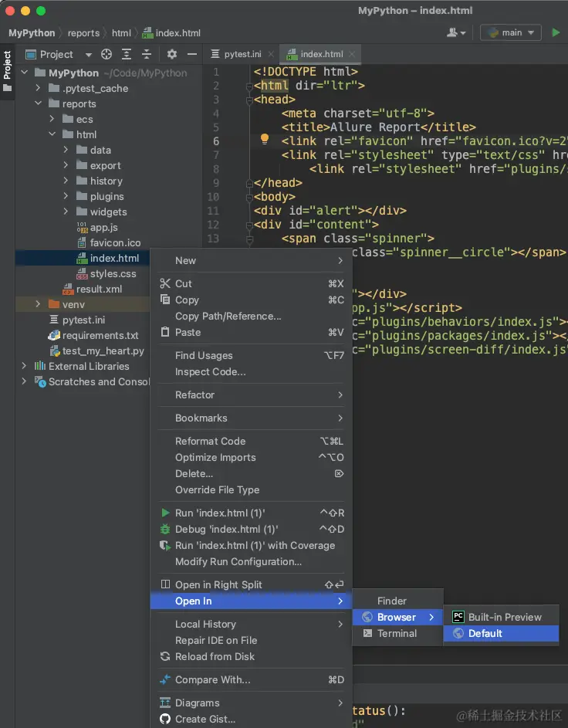The height and width of the screenshot is (728, 568).
Task: Open the Browser submenu entry
Action: (397, 617)
